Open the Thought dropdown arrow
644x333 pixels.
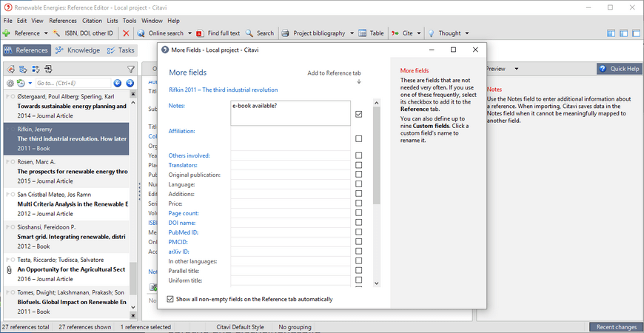(467, 33)
